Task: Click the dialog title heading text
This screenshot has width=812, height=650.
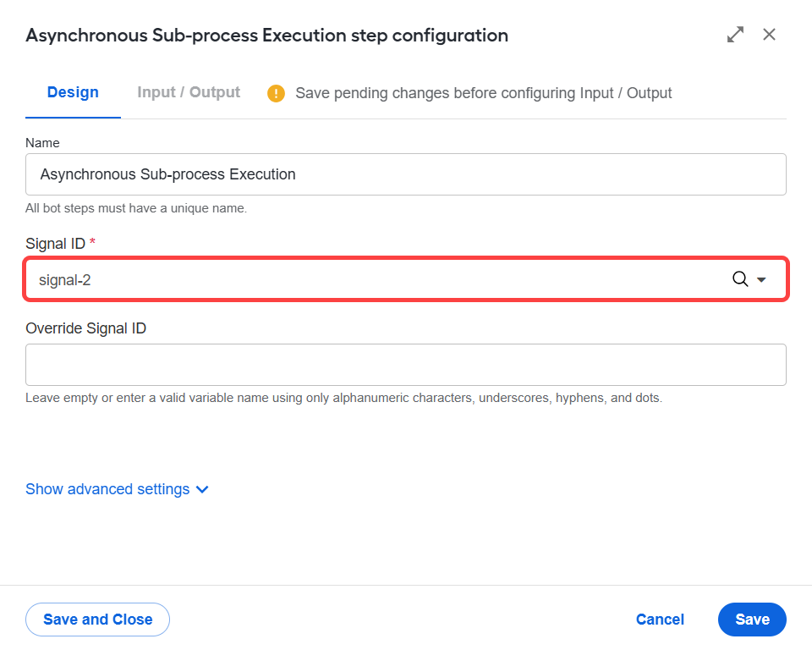Action: [x=267, y=36]
